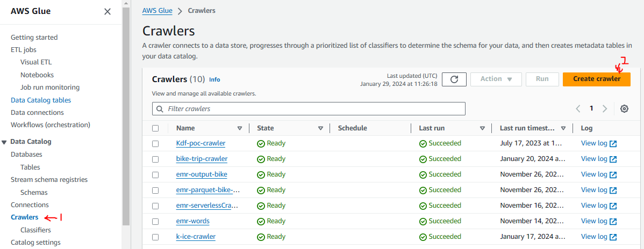Image resolution: width=644 pixels, height=249 pixels.
Task: Open Job run monitoring in sidebar
Action: tap(49, 87)
